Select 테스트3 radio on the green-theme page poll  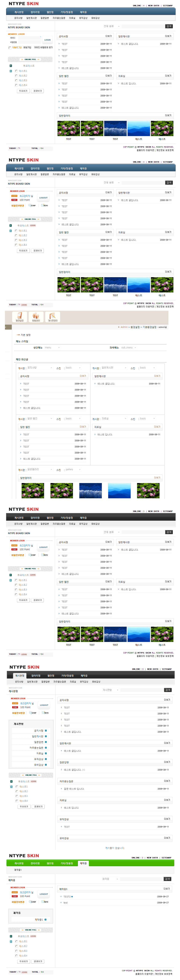coord(16,951)
